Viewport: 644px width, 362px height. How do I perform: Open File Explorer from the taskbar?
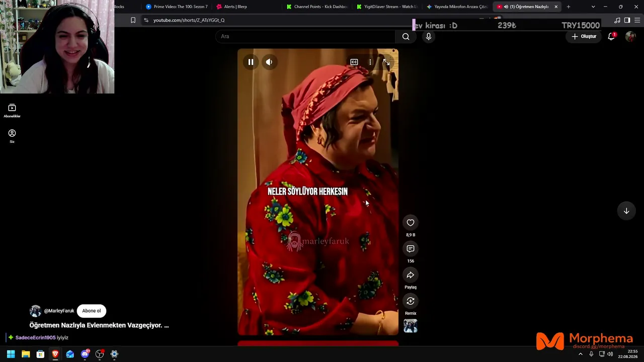[26, 354]
